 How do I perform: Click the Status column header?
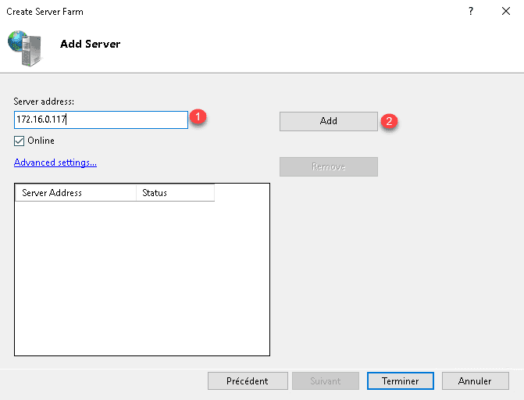click(175, 193)
